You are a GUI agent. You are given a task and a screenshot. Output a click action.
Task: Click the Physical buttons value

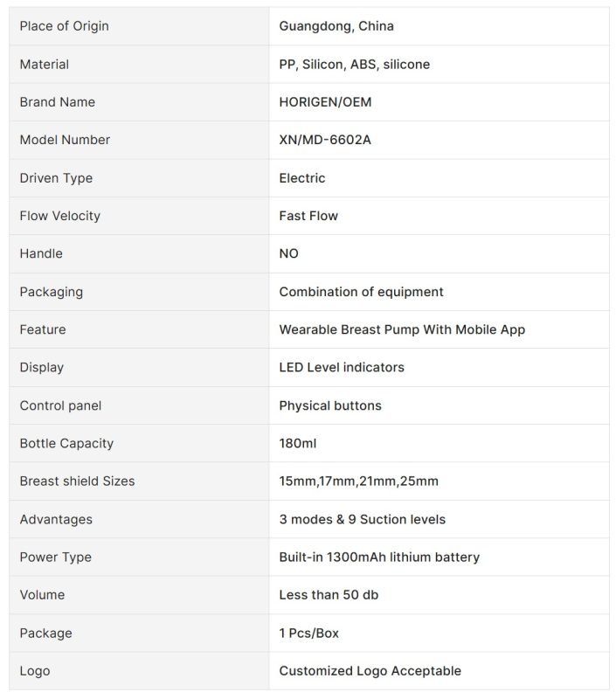point(330,405)
